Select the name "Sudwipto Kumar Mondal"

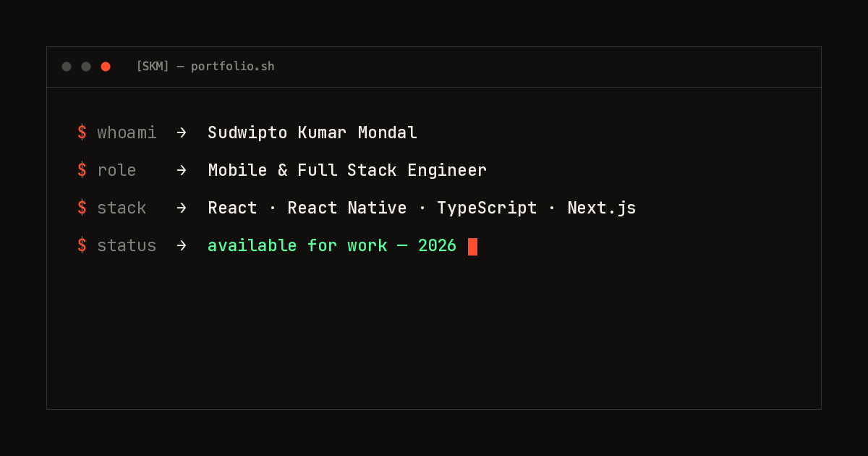312,132
